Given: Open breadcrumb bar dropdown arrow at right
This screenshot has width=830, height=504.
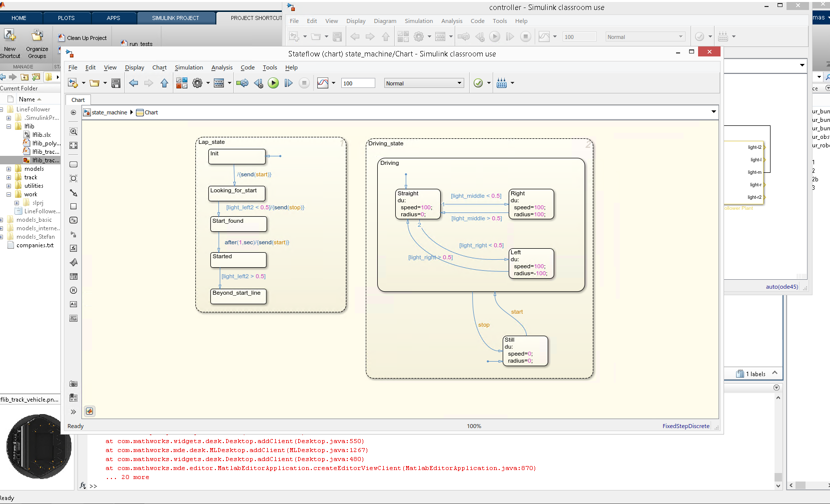Looking at the screenshot, I should click(x=714, y=112).
